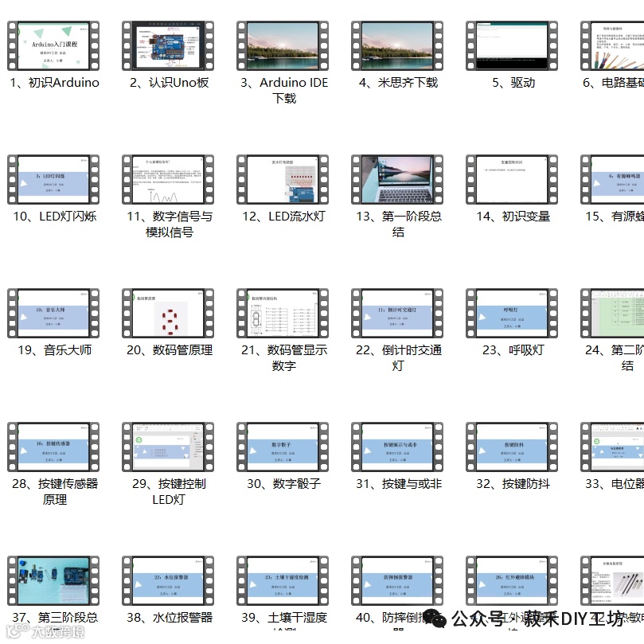This screenshot has height=644, width=644.
Task: Open the 14、初识变量 video icon
Action: point(512,179)
